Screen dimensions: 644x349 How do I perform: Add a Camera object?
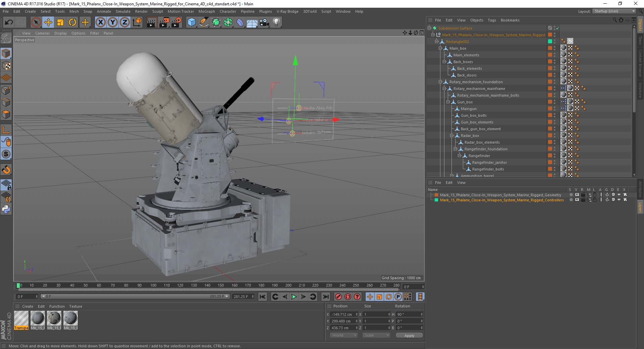tap(264, 22)
